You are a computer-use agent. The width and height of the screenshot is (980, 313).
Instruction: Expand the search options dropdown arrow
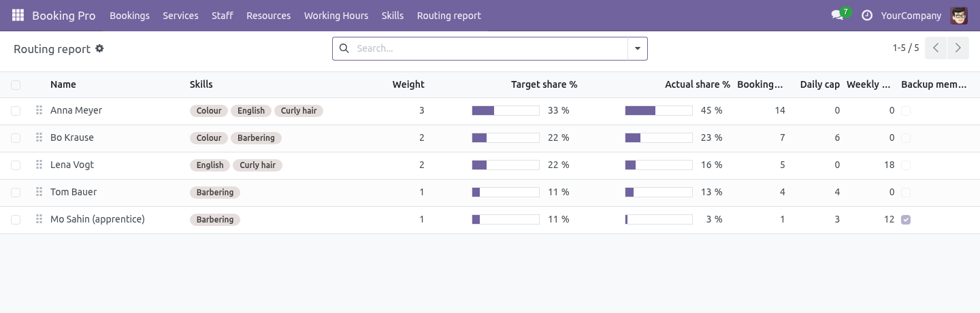click(x=638, y=48)
